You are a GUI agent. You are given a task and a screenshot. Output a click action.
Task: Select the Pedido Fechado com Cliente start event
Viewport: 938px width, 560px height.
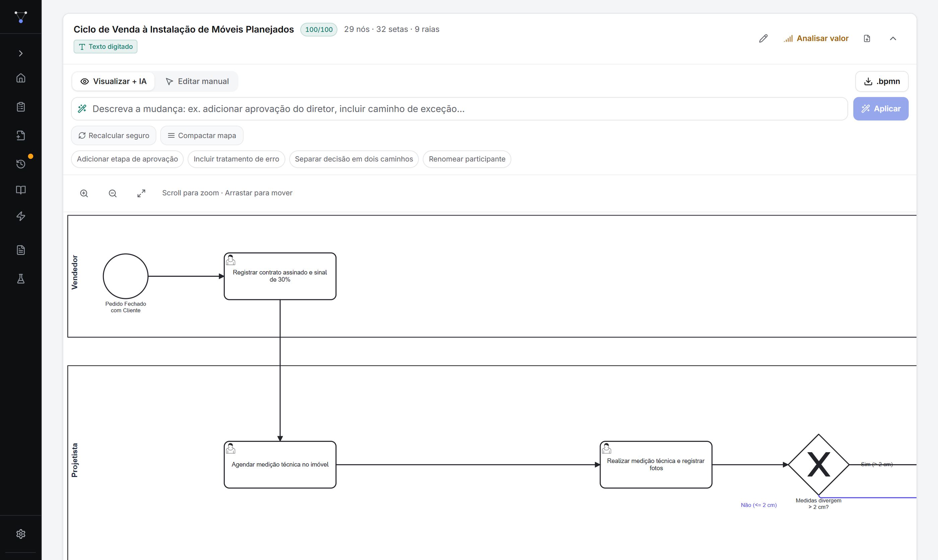tap(126, 276)
